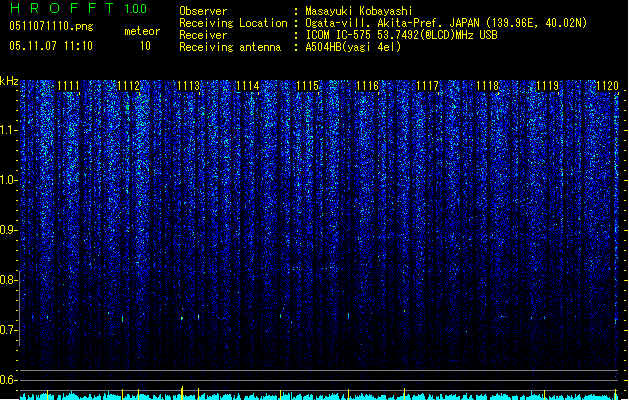Image resolution: width=629 pixels, height=400 pixels.
Task: Click the kHz axis unit label
Action: [9, 81]
